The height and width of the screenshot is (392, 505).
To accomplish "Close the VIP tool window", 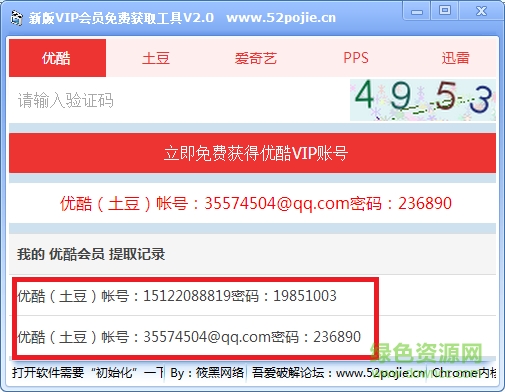I will point(481,11).
